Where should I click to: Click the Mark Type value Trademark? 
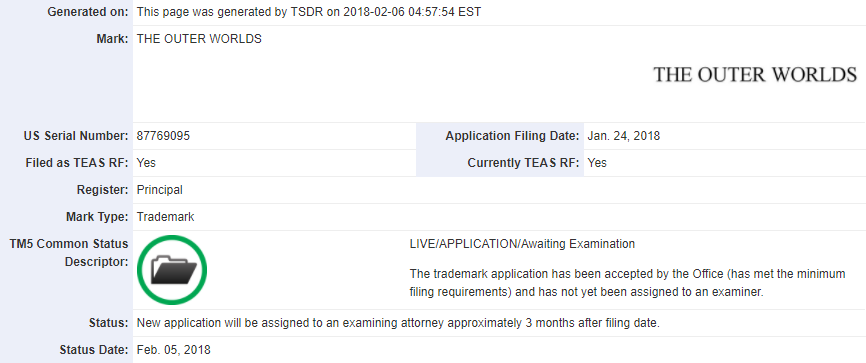(165, 217)
